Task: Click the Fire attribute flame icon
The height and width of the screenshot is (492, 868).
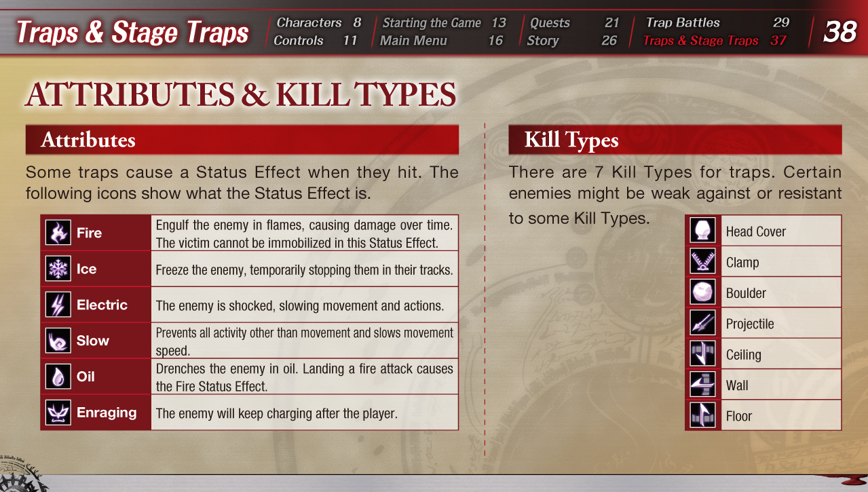Action: [x=58, y=233]
